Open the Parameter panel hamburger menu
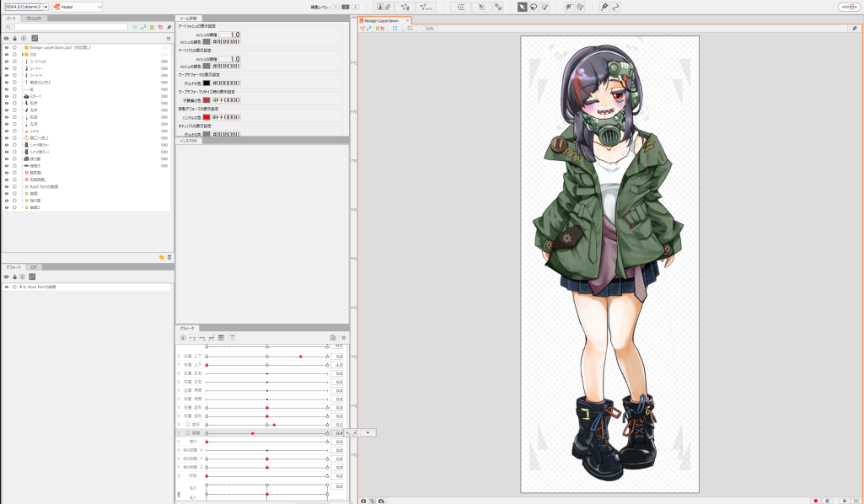The width and height of the screenshot is (864, 504). [x=343, y=338]
